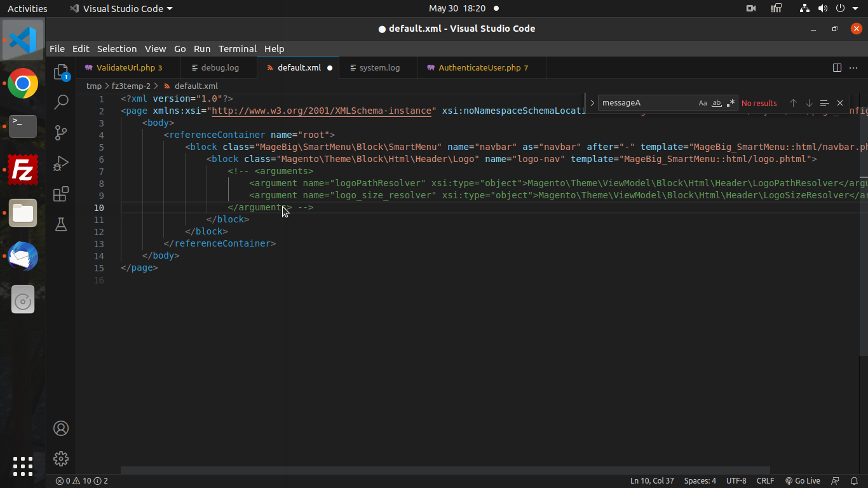Open the Manage gear icon
Screen dimensions: 868x488
(x=61, y=458)
